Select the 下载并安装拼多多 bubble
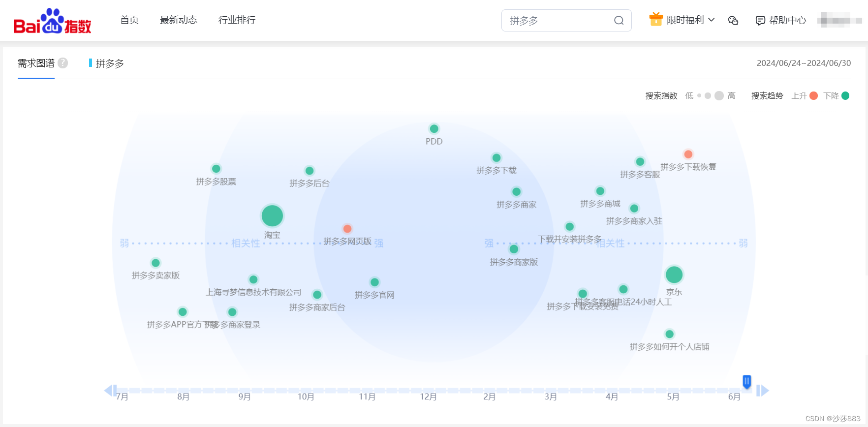The width and height of the screenshot is (868, 427). (x=570, y=227)
